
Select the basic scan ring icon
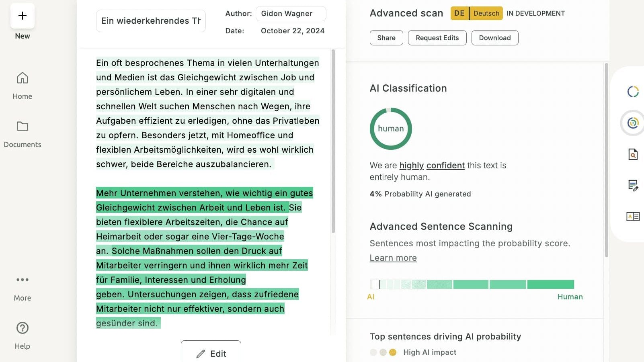point(633,92)
